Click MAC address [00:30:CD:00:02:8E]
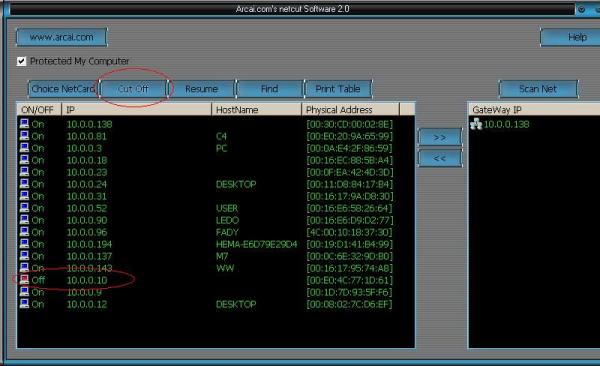Image resolution: width=600 pixels, height=366 pixels. pyautogui.click(x=350, y=124)
